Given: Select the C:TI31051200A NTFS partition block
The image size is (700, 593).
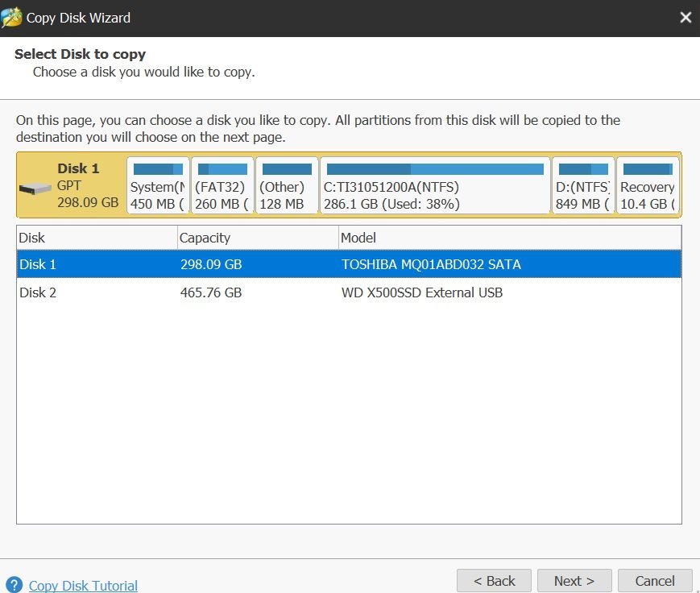Looking at the screenshot, I should pyautogui.click(x=435, y=185).
